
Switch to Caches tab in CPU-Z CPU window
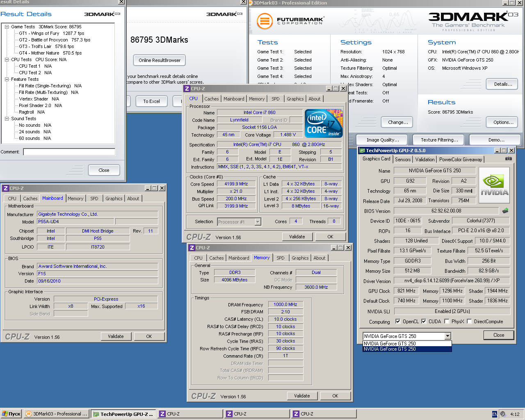click(212, 99)
